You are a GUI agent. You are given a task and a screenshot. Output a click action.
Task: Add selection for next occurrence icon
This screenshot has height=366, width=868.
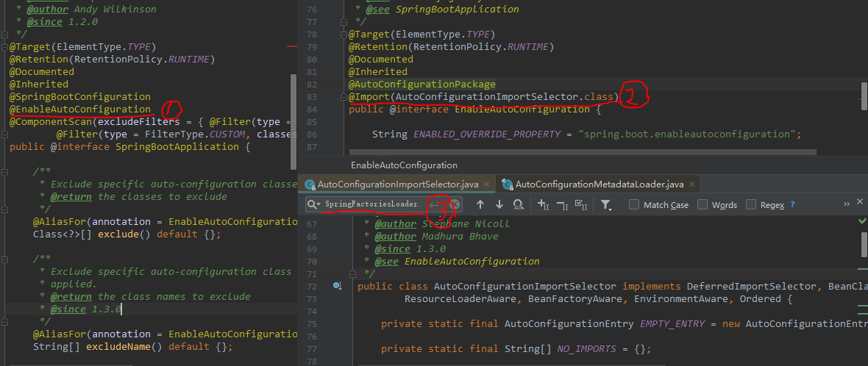pyautogui.click(x=543, y=204)
